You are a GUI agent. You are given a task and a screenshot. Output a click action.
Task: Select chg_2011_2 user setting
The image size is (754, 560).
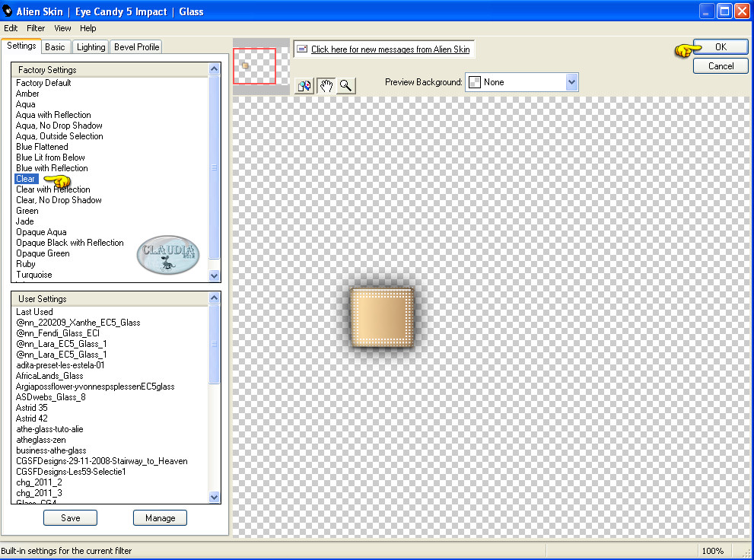tap(39, 482)
